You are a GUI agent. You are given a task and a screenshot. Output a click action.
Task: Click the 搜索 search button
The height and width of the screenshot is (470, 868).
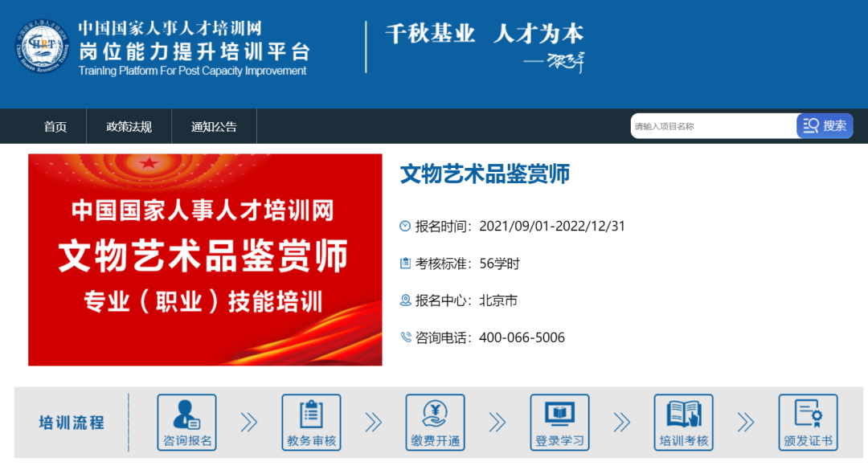pyautogui.click(x=825, y=126)
